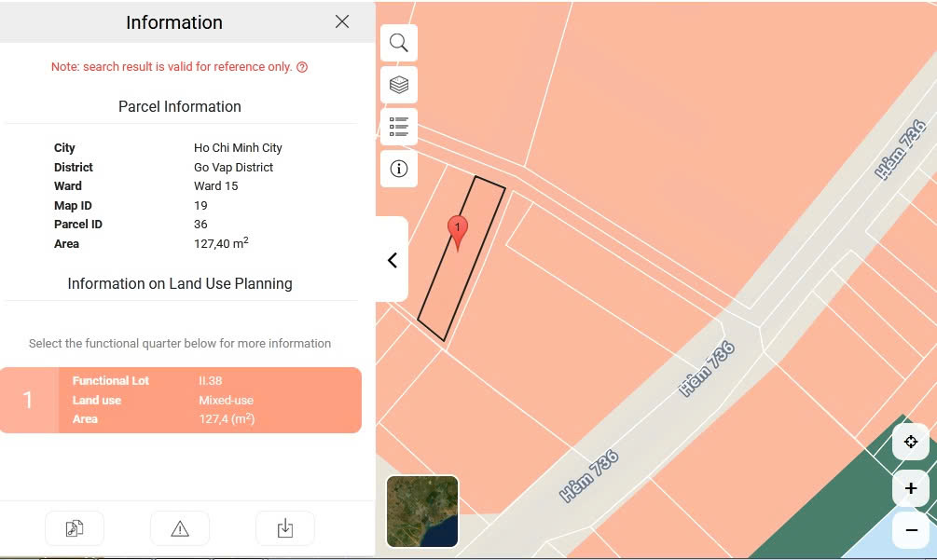Click the red marker numbered 1
The image size is (937, 560).
pyautogui.click(x=457, y=229)
